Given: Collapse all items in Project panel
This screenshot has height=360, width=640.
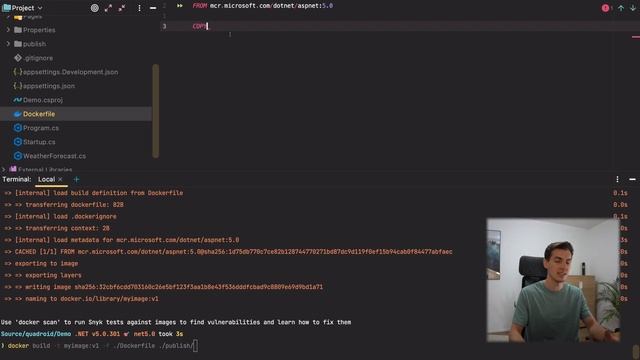Looking at the screenshot, I should [x=122, y=8].
